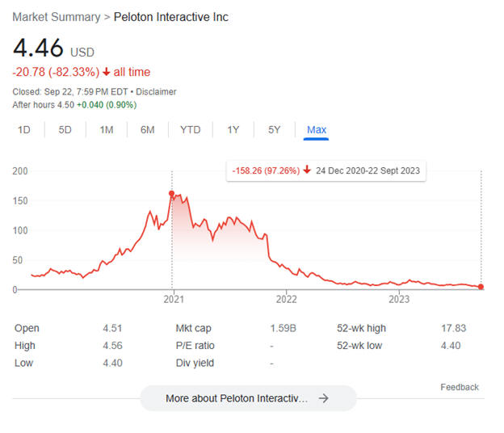Open the Disclaimer link
Screen dimensions: 504x433
coord(157,92)
